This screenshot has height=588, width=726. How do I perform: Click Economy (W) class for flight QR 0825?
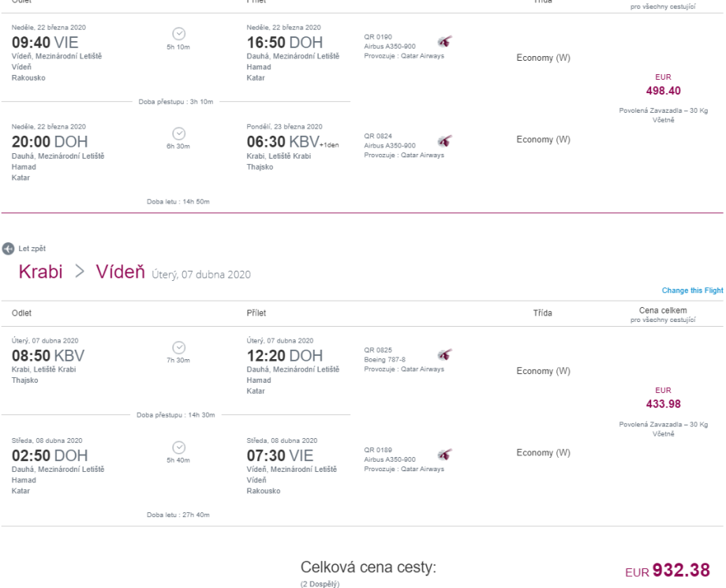pos(543,371)
